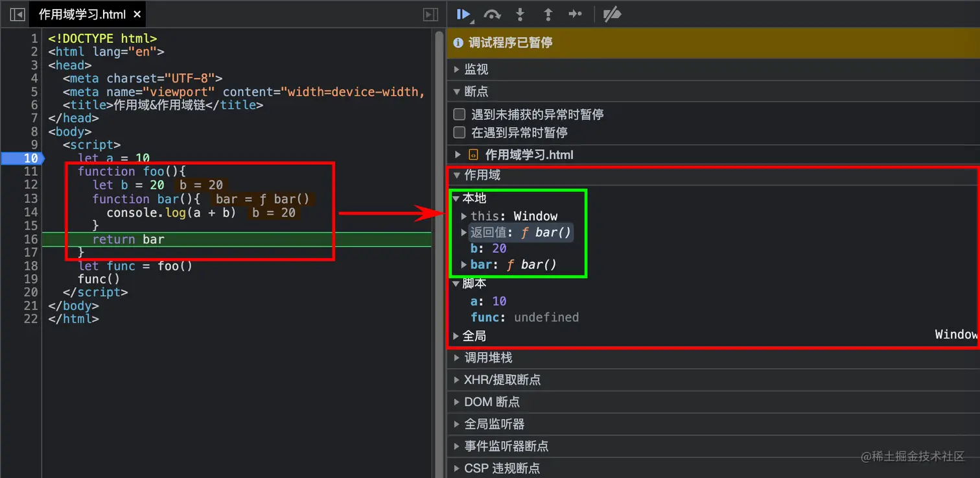Expand the this: Window entry

[x=464, y=216]
